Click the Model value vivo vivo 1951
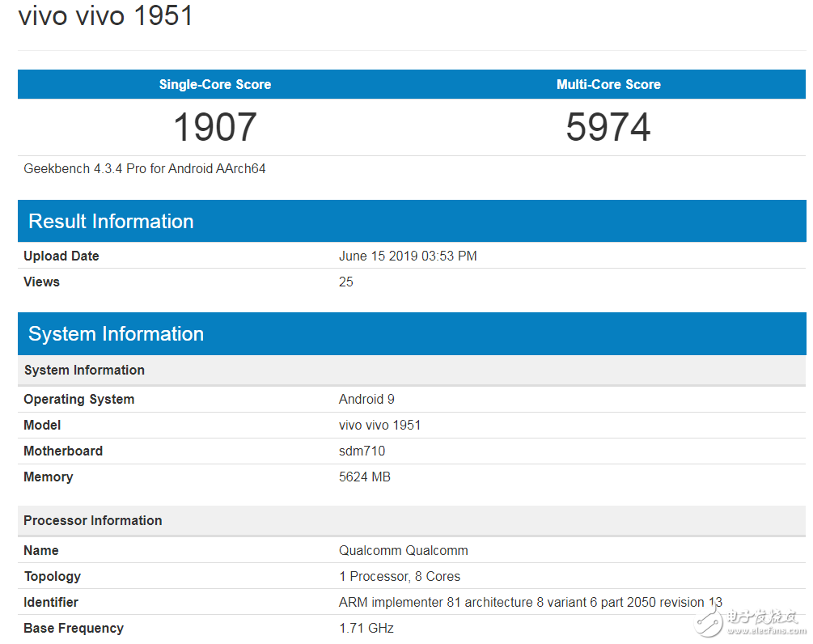The width and height of the screenshot is (813, 644). click(379, 425)
